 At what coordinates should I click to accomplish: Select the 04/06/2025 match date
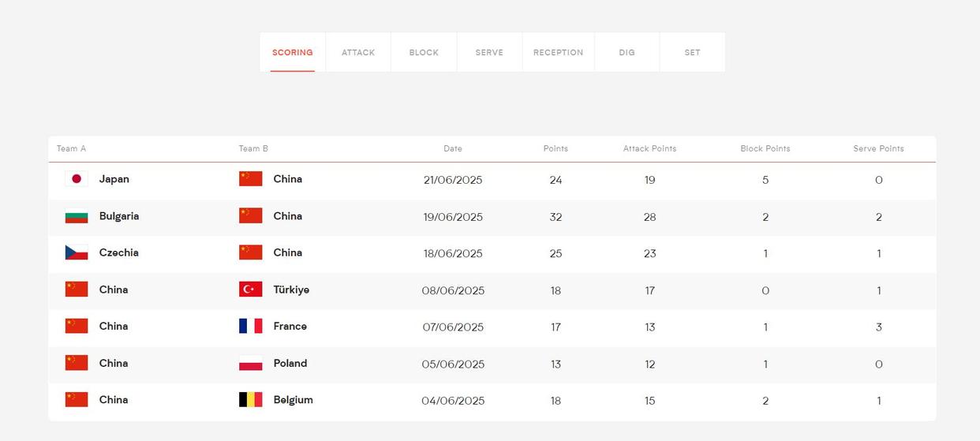pyautogui.click(x=453, y=401)
